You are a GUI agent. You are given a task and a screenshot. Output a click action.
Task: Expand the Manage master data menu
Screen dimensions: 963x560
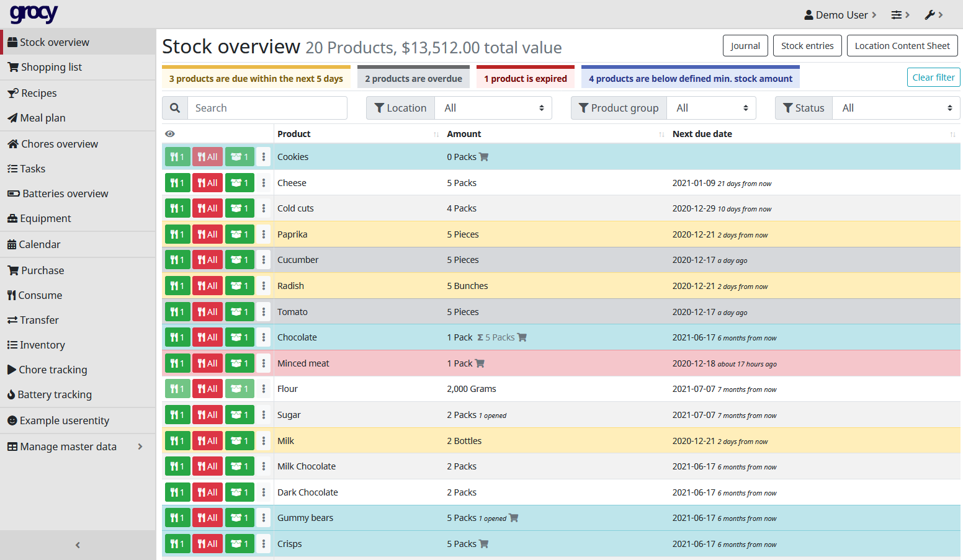point(76,447)
